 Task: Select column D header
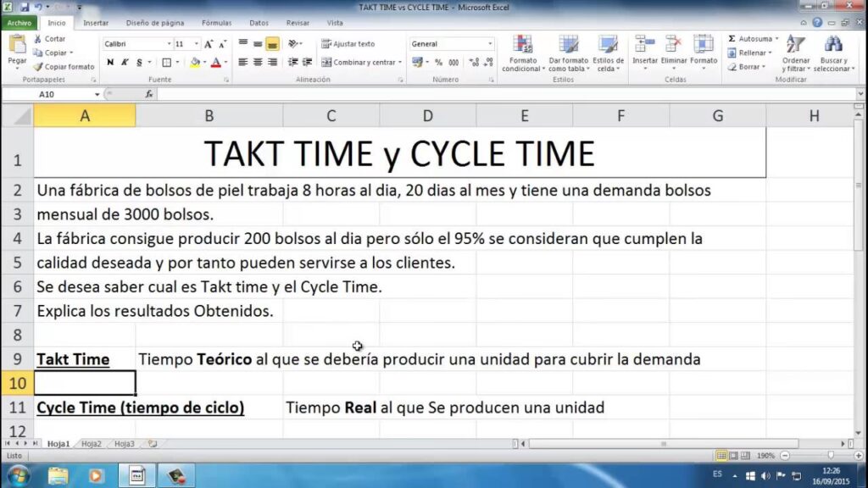(427, 115)
